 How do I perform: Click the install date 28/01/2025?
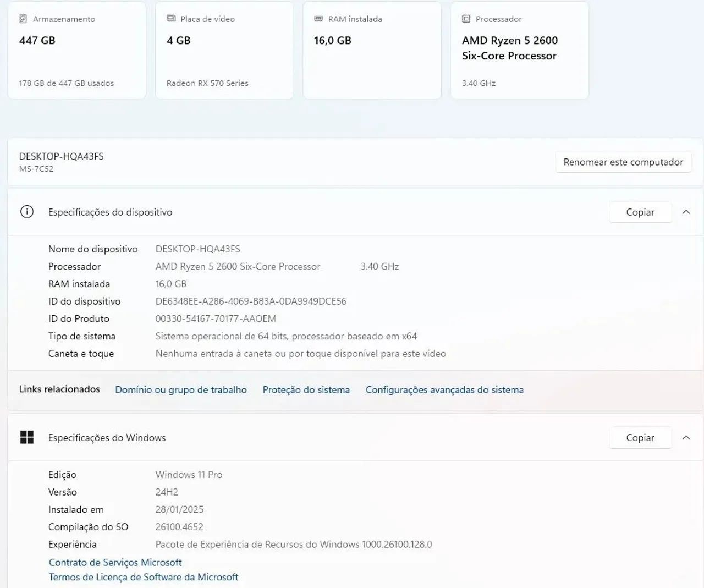click(x=179, y=509)
